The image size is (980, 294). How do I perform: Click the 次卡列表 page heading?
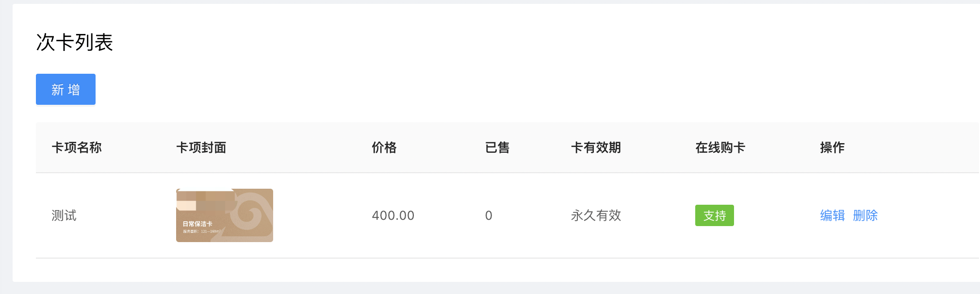click(74, 42)
